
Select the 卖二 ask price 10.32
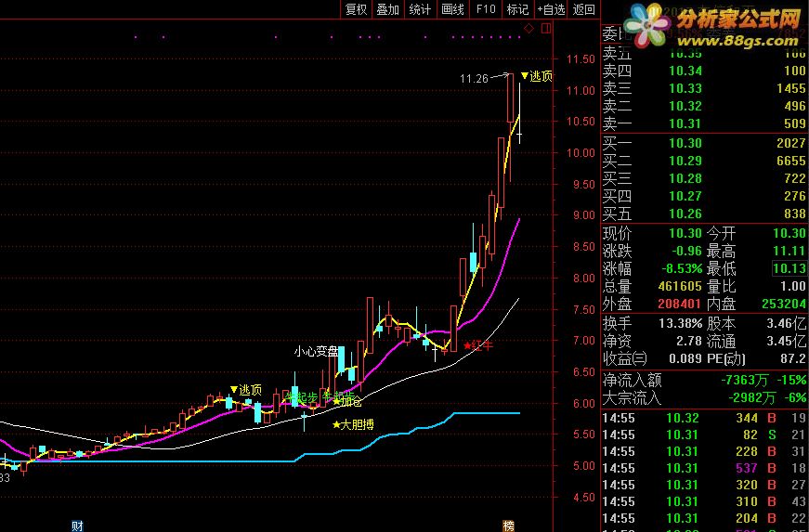(685, 106)
